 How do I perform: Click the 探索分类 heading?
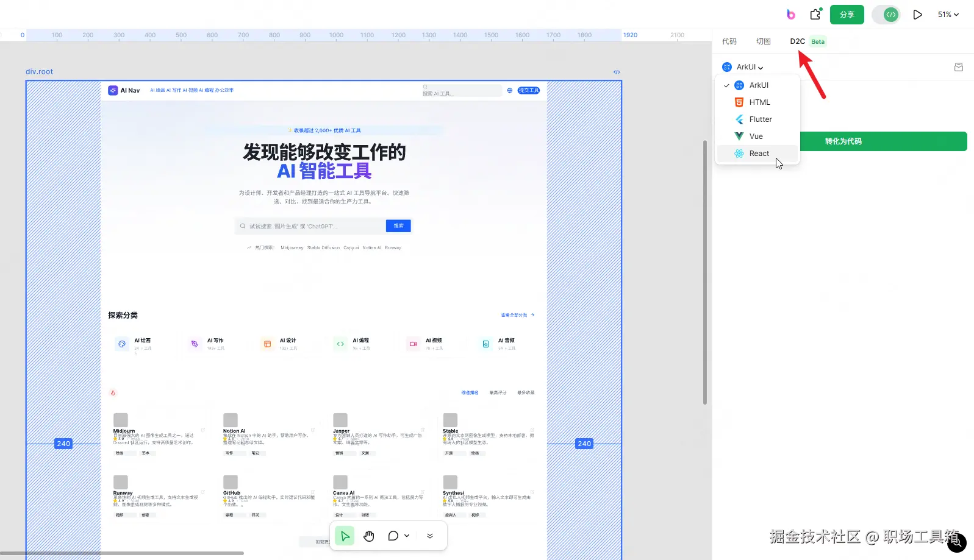pyautogui.click(x=123, y=315)
